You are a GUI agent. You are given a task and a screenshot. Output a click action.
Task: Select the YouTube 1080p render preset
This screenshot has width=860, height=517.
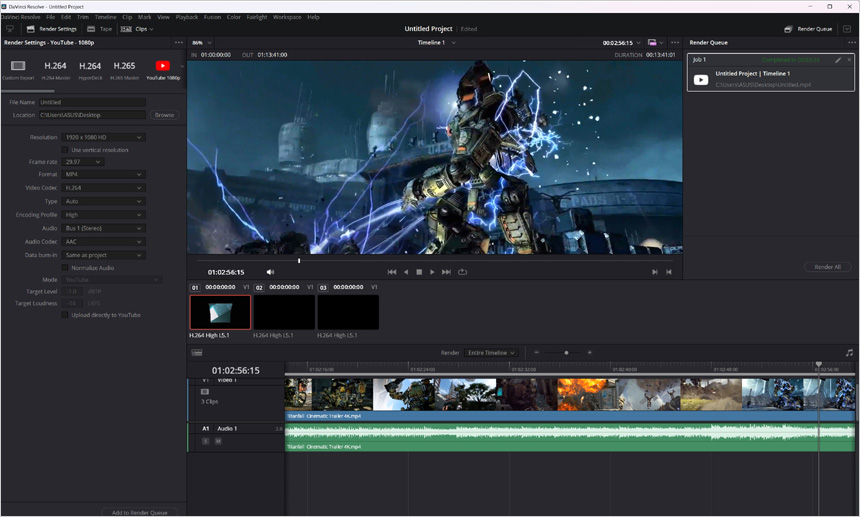pyautogui.click(x=162, y=67)
